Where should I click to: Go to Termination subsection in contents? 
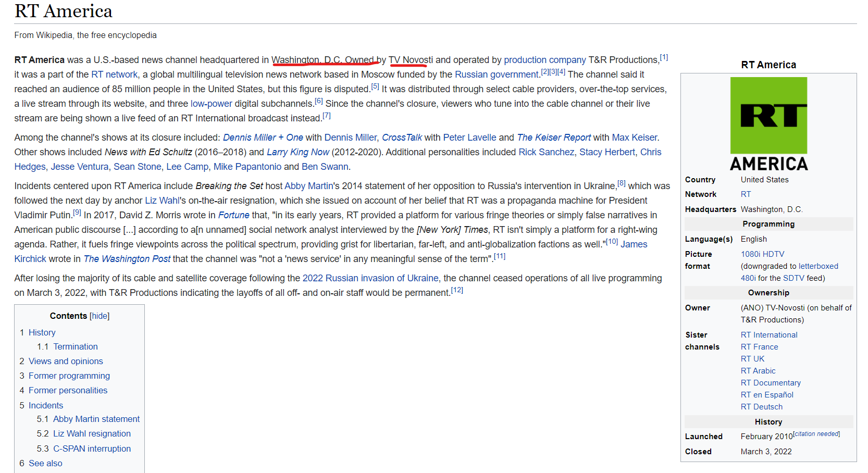point(75,346)
